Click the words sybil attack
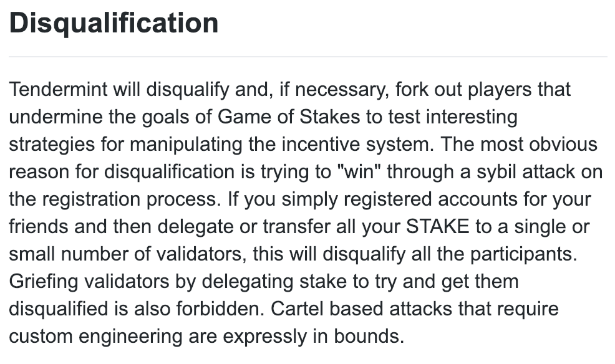The height and width of the screenshot is (364, 615). pos(513,171)
